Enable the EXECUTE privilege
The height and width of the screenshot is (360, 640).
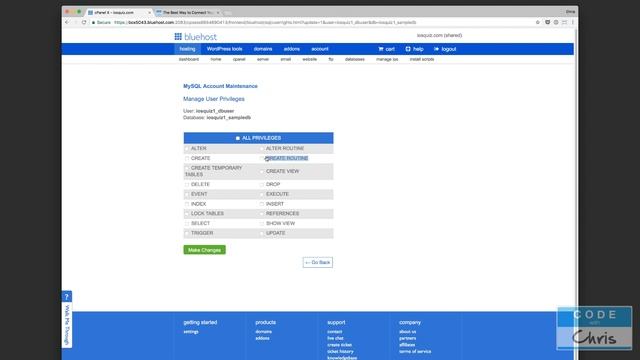(262, 194)
